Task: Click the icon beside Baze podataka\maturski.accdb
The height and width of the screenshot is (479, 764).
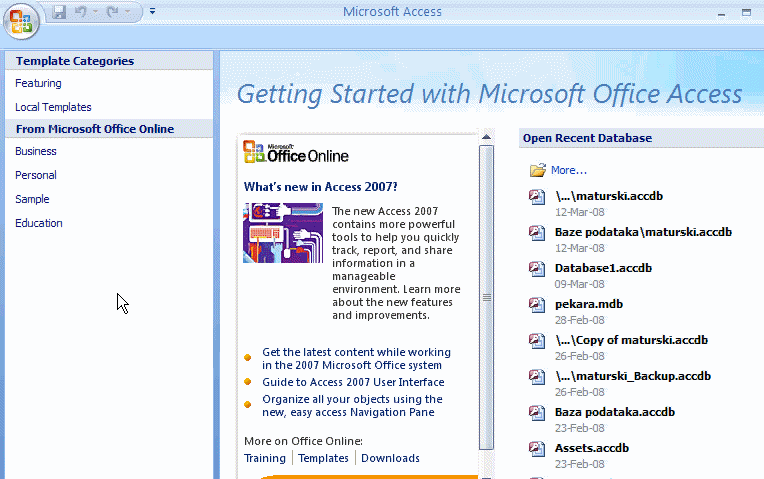Action: tap(537, 233)
